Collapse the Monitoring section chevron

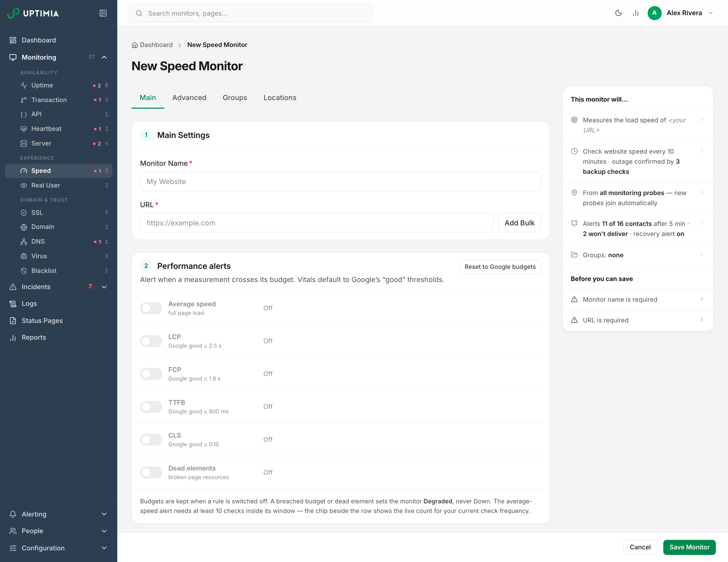[x=104, y=57]
